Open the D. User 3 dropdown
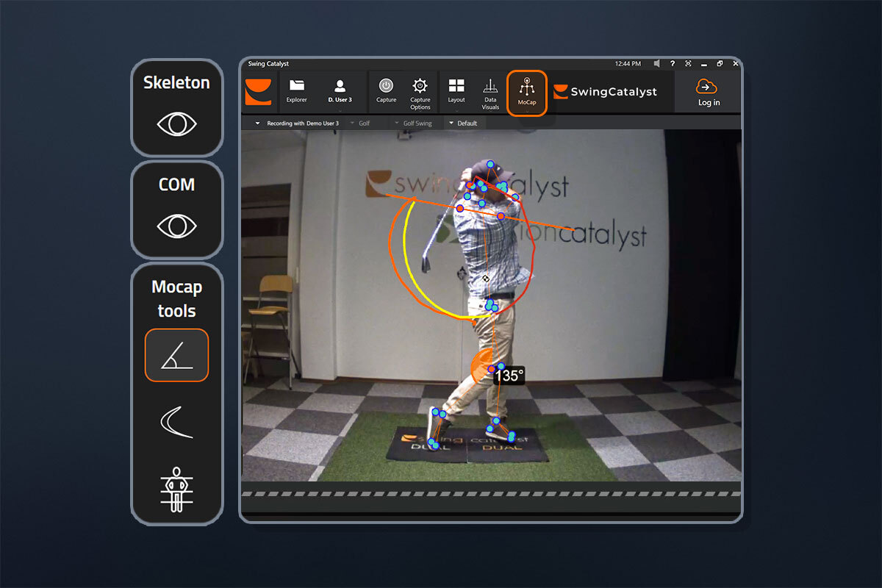 [x=340, y=92]
